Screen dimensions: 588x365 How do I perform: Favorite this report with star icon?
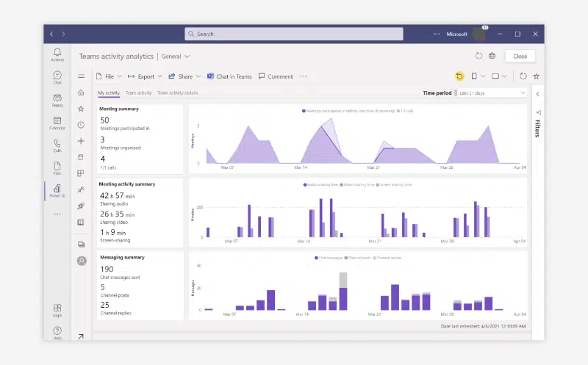click(537, 76)
